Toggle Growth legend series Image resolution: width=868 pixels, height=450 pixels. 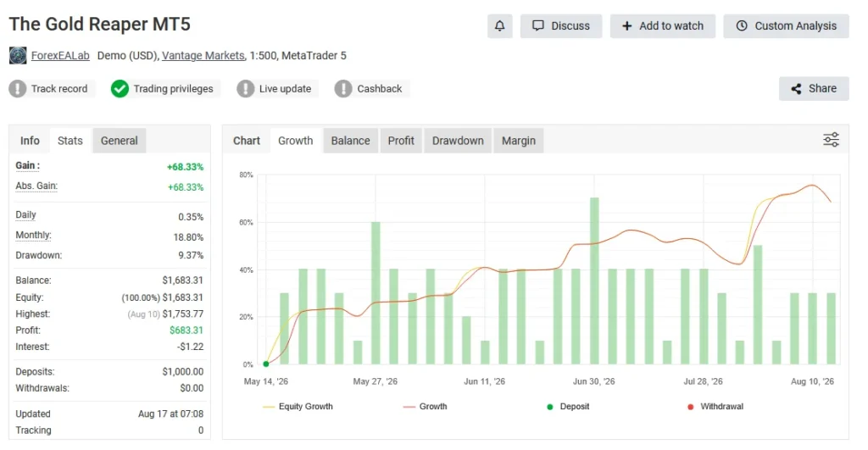click(x=426, y=406)
